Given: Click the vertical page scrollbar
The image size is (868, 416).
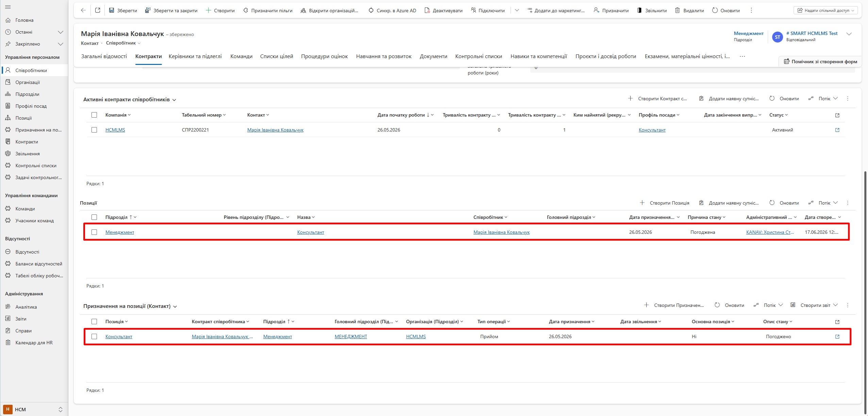Looking at the screenshot, I should pyautogui.click(x=866, y=289).
